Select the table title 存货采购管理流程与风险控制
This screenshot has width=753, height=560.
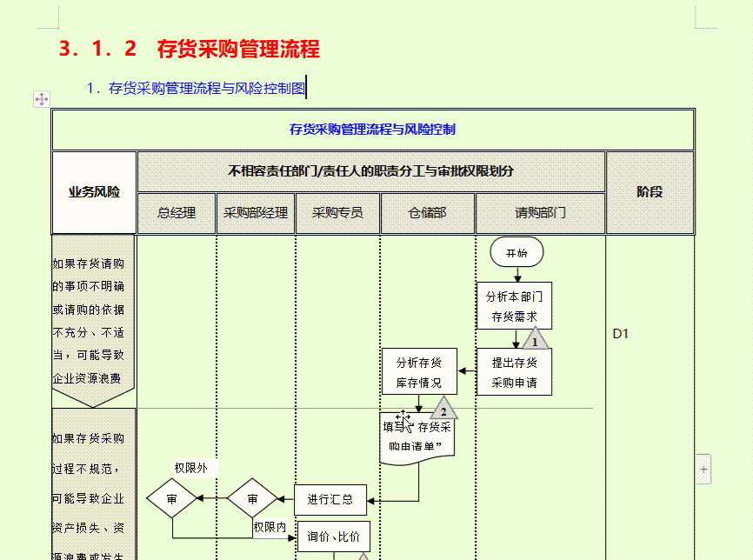(x=373, y=130)
